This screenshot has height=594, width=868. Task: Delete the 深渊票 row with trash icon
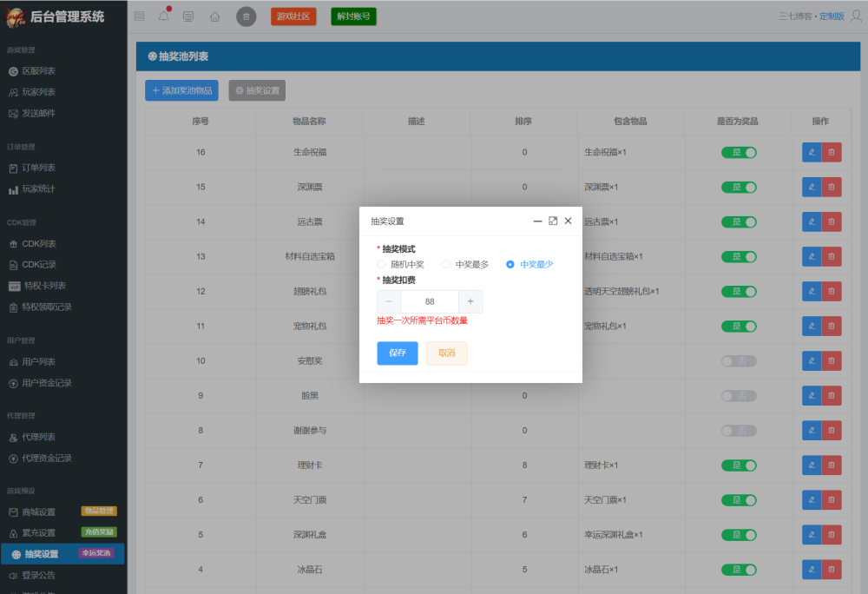pos(832,187)
